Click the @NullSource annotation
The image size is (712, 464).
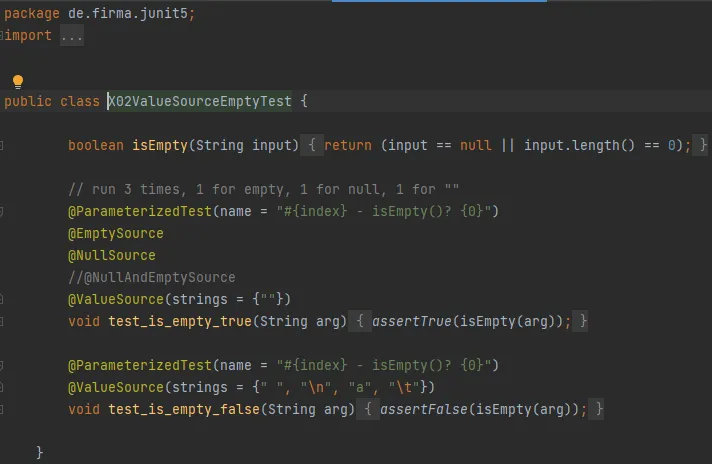click(112, 255)
